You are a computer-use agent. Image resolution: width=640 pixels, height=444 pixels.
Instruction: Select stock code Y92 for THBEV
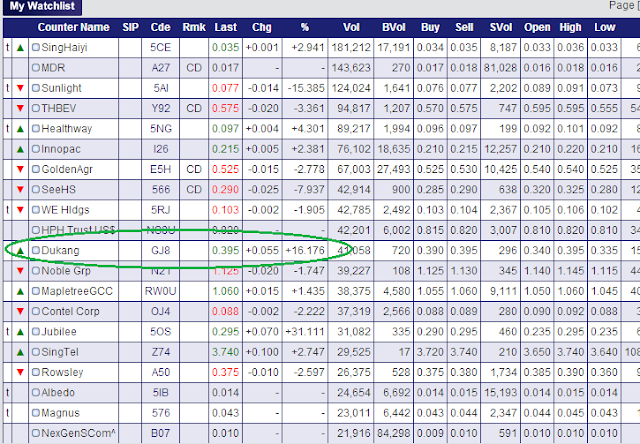[x=160, y=109]
